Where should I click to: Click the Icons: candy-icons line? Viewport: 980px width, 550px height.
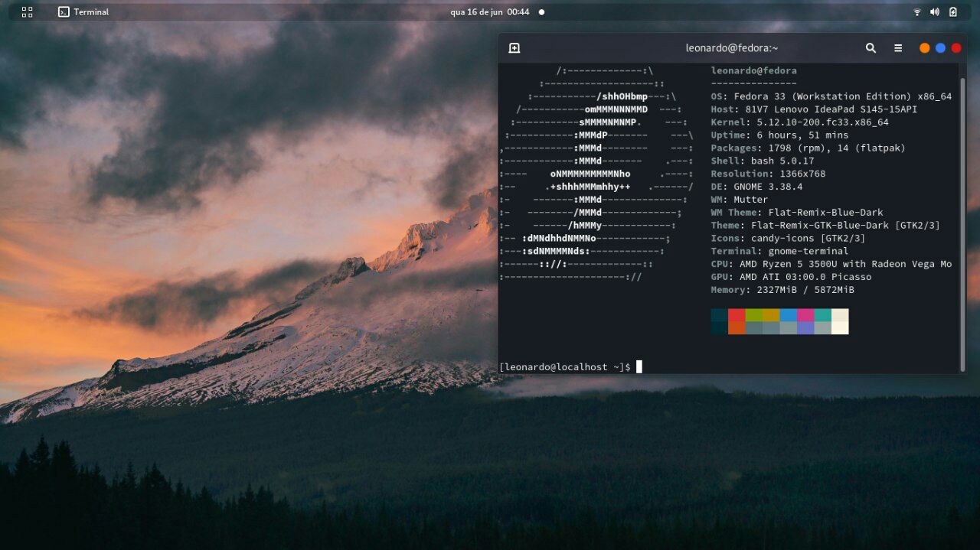788,238
